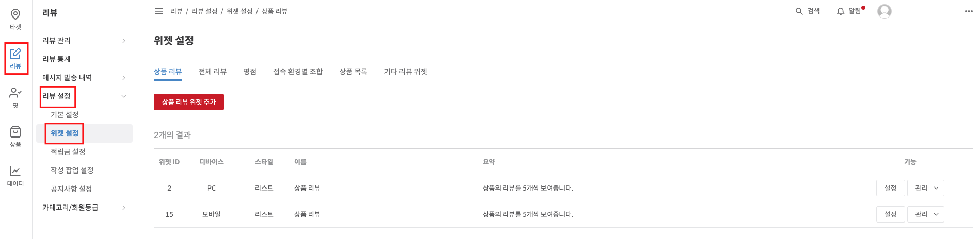Click 상품 리뷰 위젯 추가 button
980x239 pixels.
[189, 102]
